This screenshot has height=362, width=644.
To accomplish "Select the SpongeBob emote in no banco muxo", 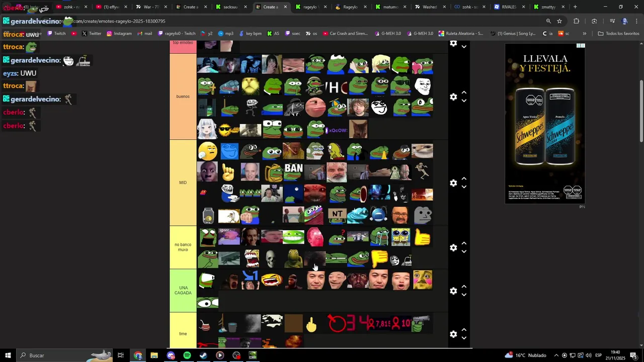I will [x=401, y=237].
